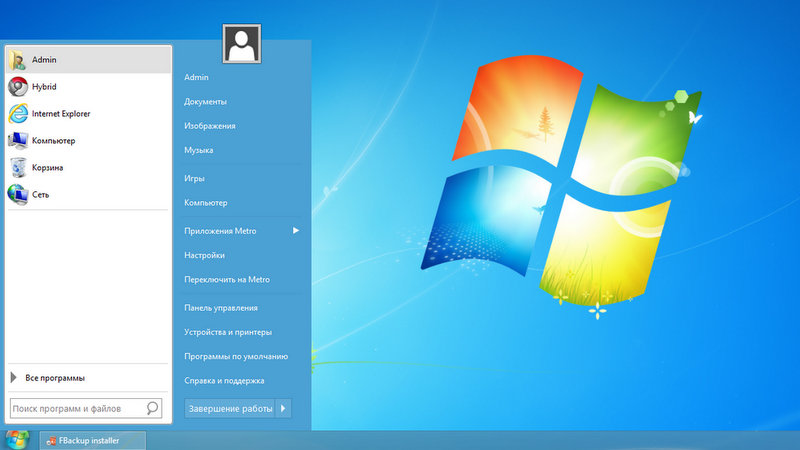The height and width of the screenshot is (450, 800).
Task: Open Программы по умолчанию
Action: click(236, 356)
